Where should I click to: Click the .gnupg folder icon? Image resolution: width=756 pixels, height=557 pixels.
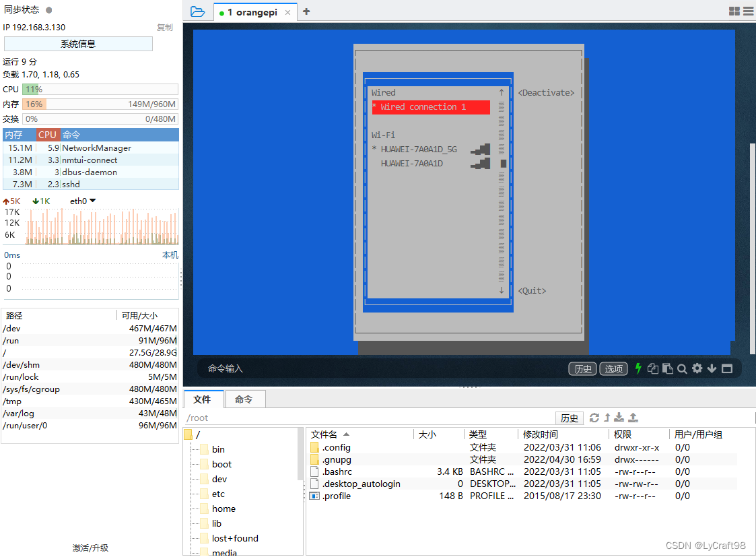coord(314,459)
